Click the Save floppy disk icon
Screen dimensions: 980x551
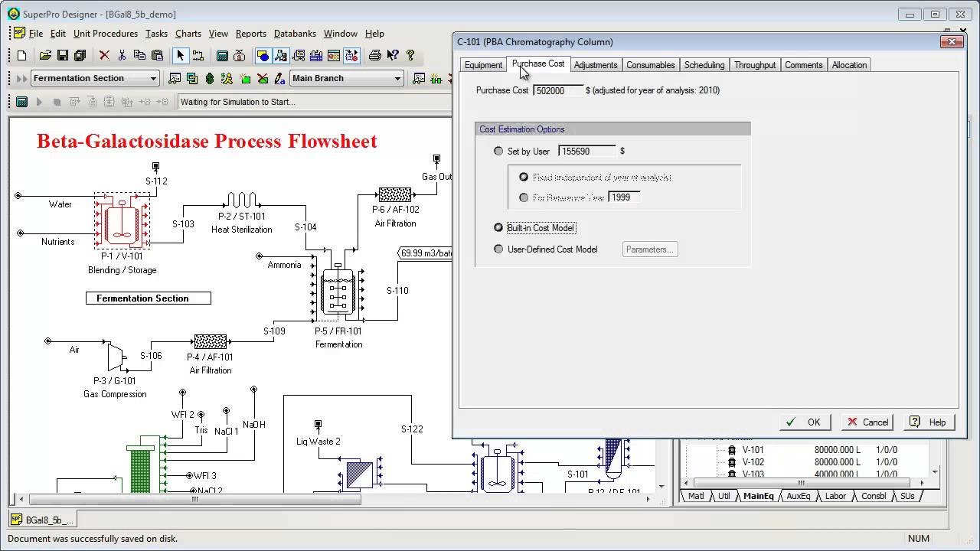coord(63,55)
